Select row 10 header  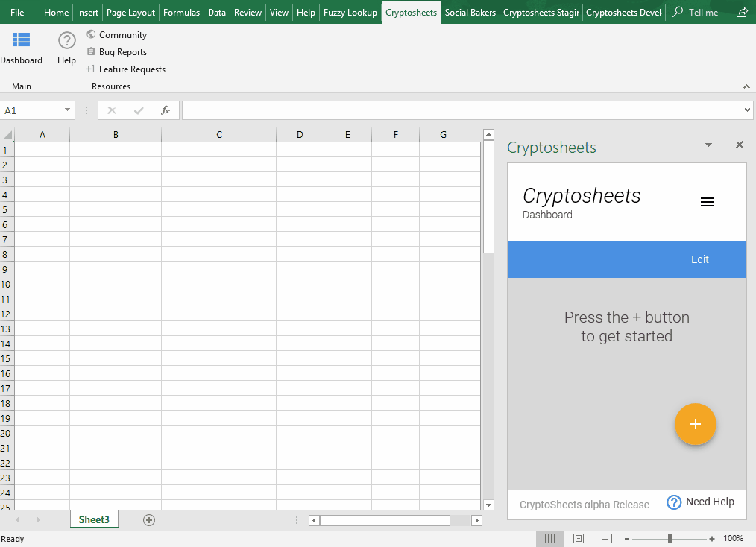[x=6, y=285]
